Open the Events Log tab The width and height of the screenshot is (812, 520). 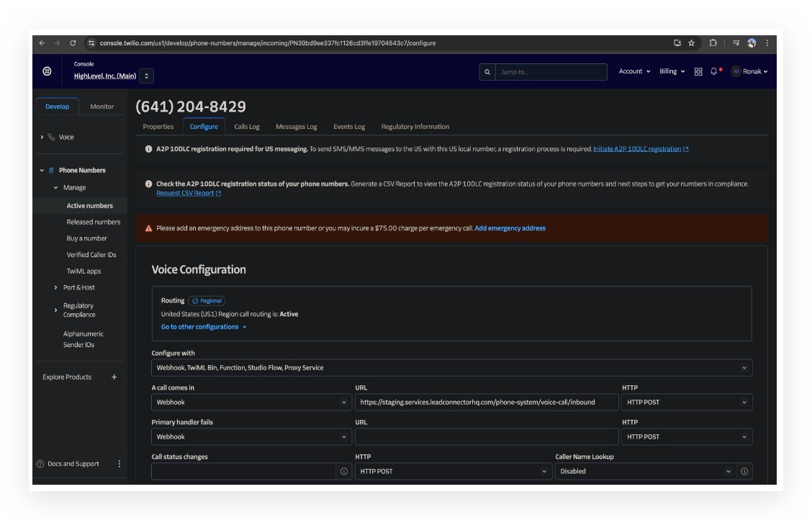(349, 126)
